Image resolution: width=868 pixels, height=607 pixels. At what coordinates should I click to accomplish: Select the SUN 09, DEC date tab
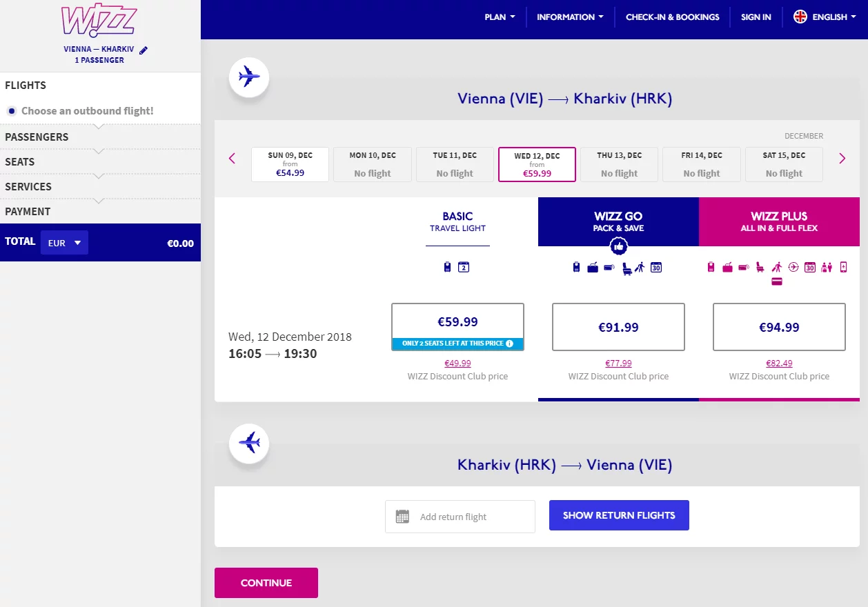[290, 164]
